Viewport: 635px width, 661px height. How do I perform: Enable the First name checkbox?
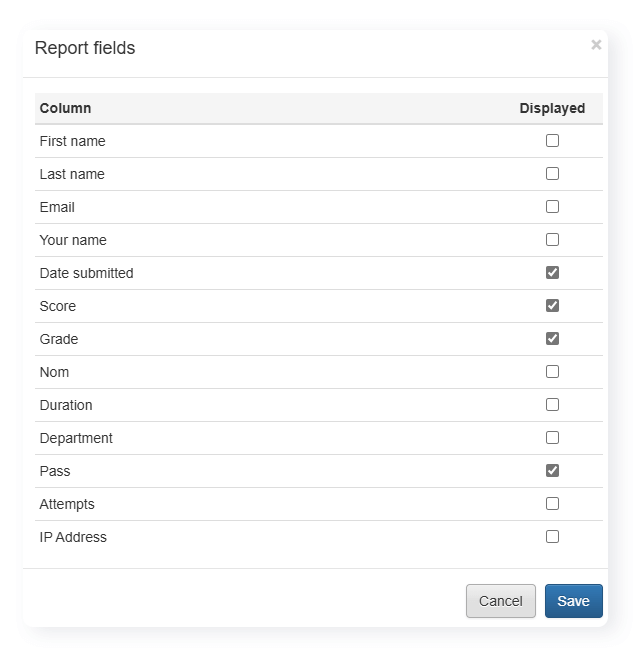(552, 141)
